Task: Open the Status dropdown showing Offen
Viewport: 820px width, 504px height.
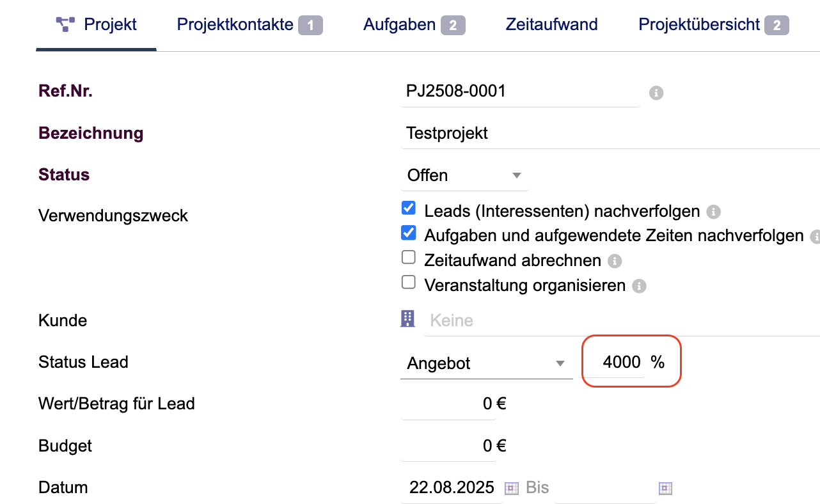Action: coord(464,175)
